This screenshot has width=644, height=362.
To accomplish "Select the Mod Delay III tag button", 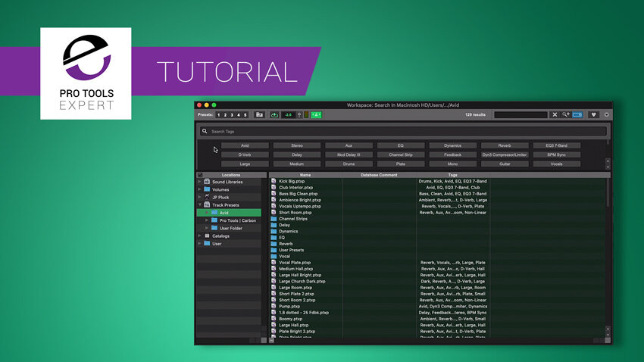I will 349,154.
